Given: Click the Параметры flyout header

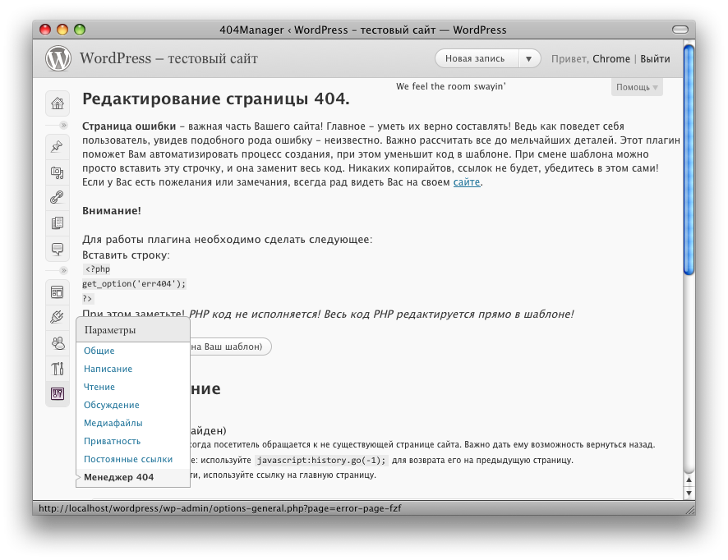Looking at the screenshot, I should 133,330.
